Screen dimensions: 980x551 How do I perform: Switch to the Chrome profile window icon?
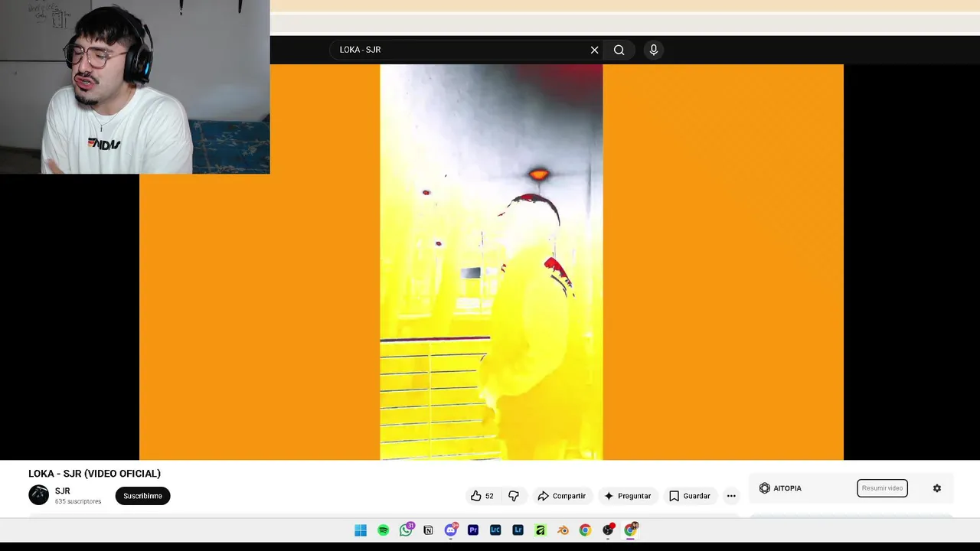click(x=630, y=530)
